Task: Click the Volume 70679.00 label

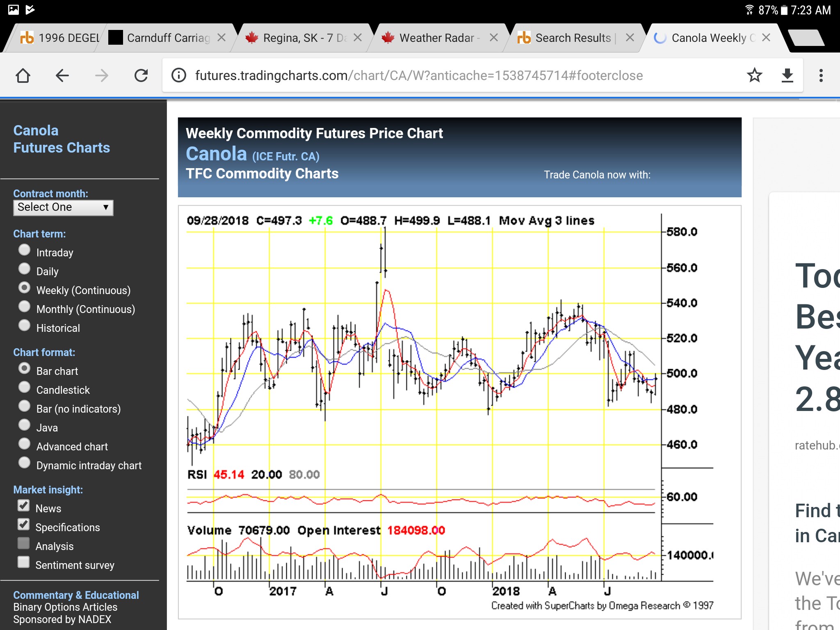Action: [239, 531]
